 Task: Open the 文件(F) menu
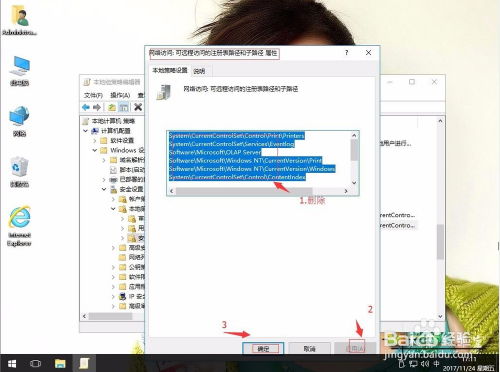[x=93, y=95]
